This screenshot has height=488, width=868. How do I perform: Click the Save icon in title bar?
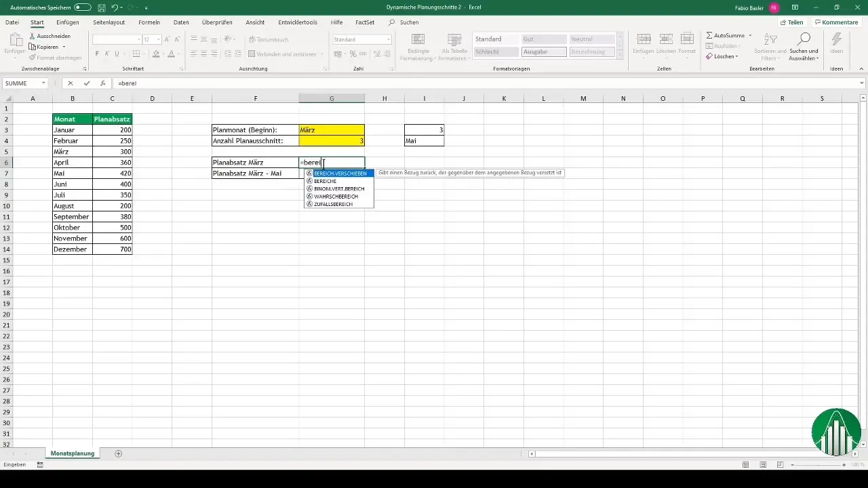101,7
